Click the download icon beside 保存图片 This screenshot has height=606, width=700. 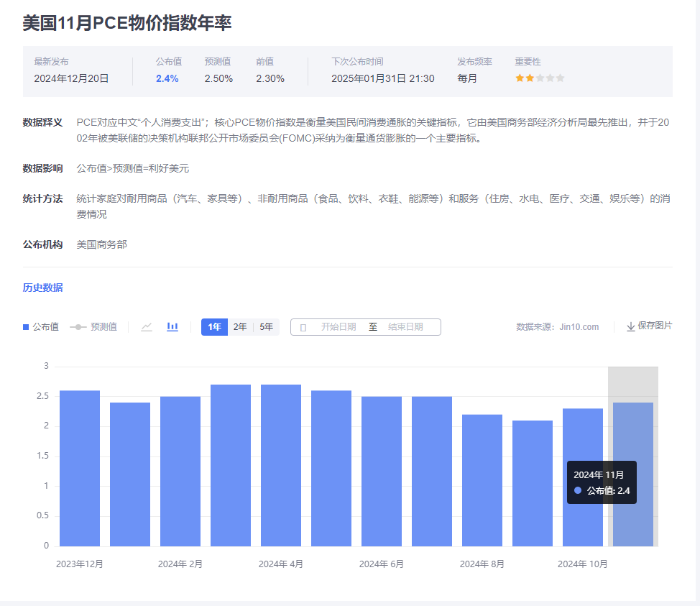click(x=631, y=326)
